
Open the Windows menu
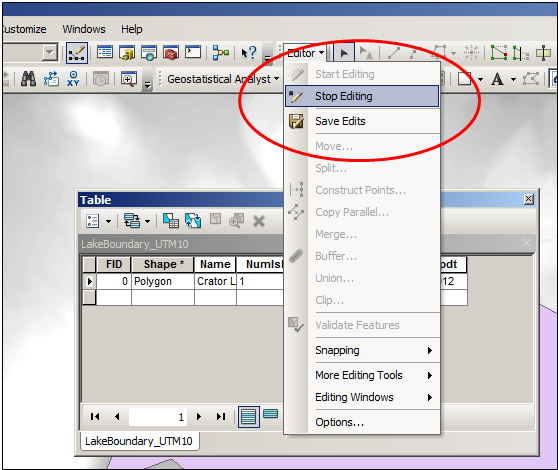coord(84,29)
